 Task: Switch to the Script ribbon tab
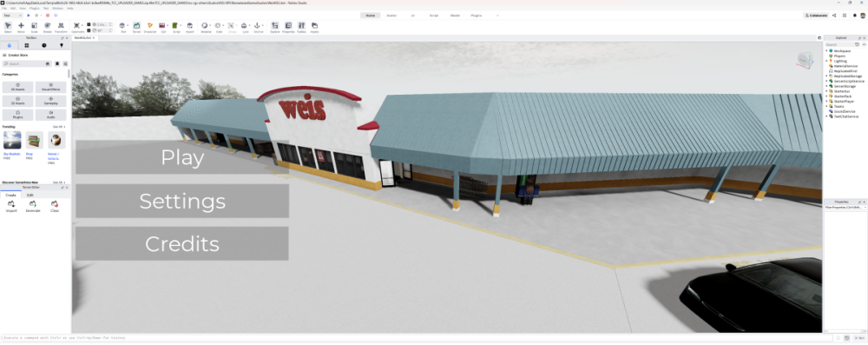(x=433, y=16)
